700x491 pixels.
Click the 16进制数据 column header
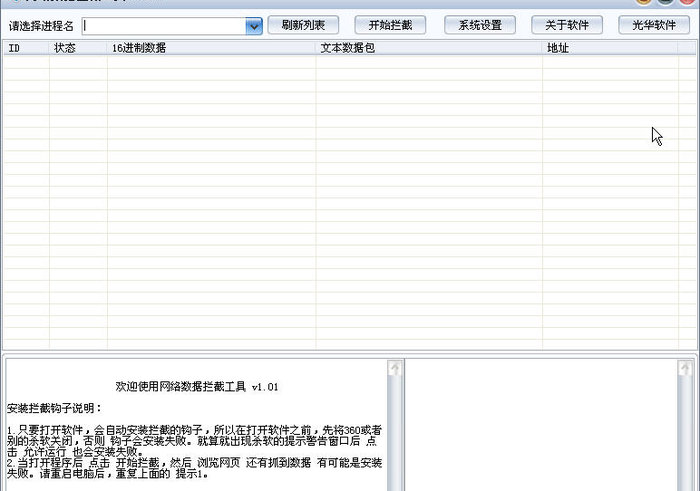(211, 48)
